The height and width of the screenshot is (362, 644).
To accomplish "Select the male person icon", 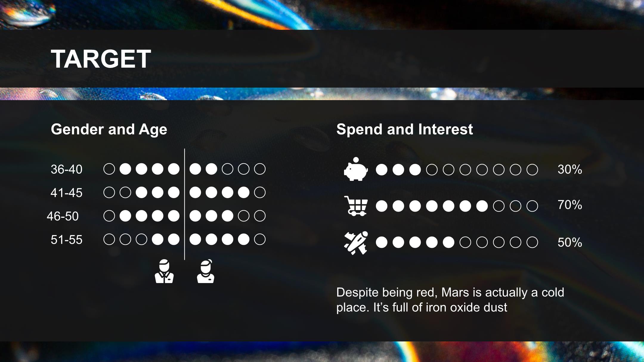I will pyautogui.click(x=164, y=271).
